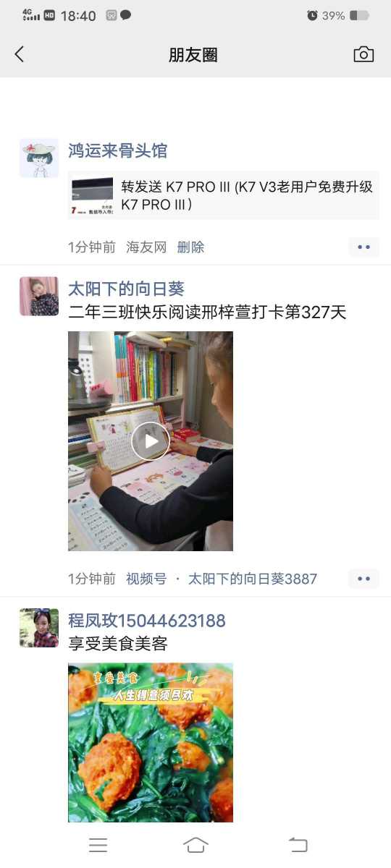391x868 pixels.
Task: Tap the Android back navigation button
Action: tap(298, 845)
